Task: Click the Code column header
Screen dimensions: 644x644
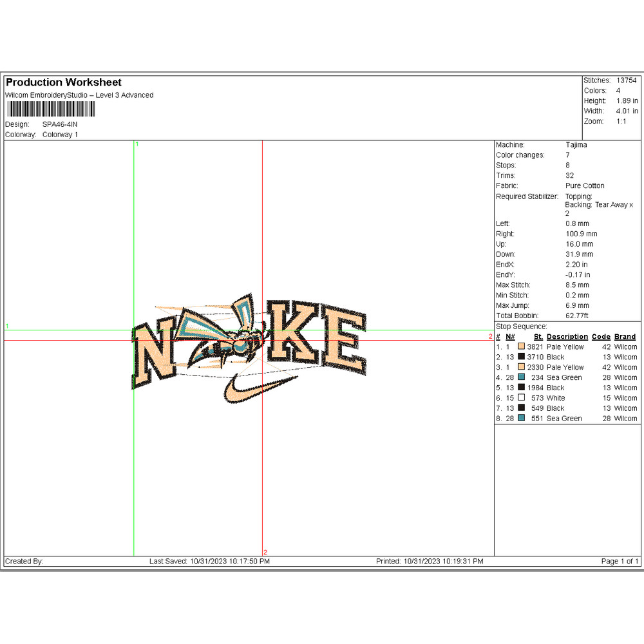Action: (601, 337)
